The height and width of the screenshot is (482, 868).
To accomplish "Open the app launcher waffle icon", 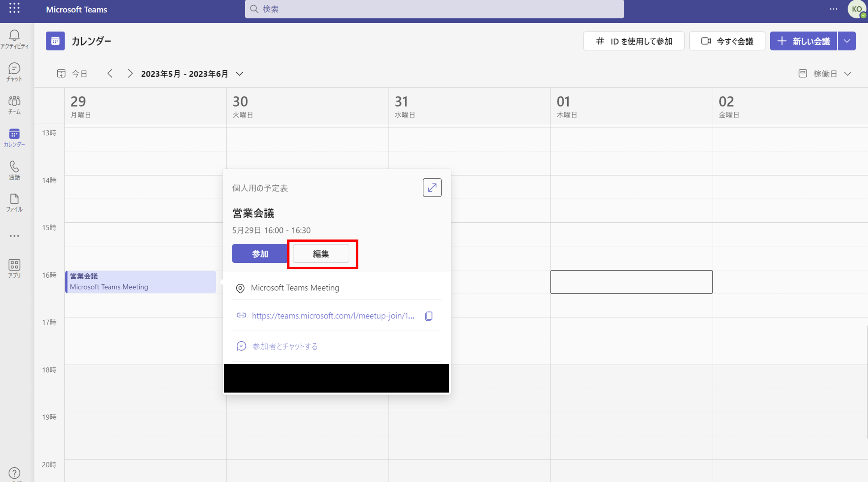I will click(x=14, y=8).
